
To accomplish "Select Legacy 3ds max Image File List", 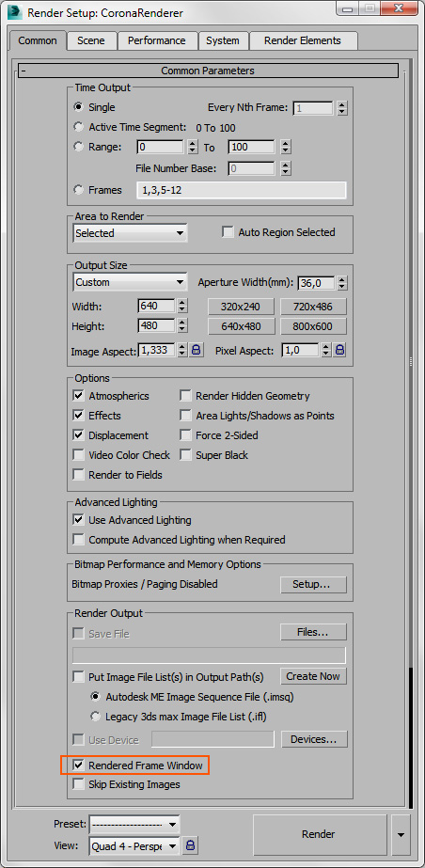I will coord(96,717).
